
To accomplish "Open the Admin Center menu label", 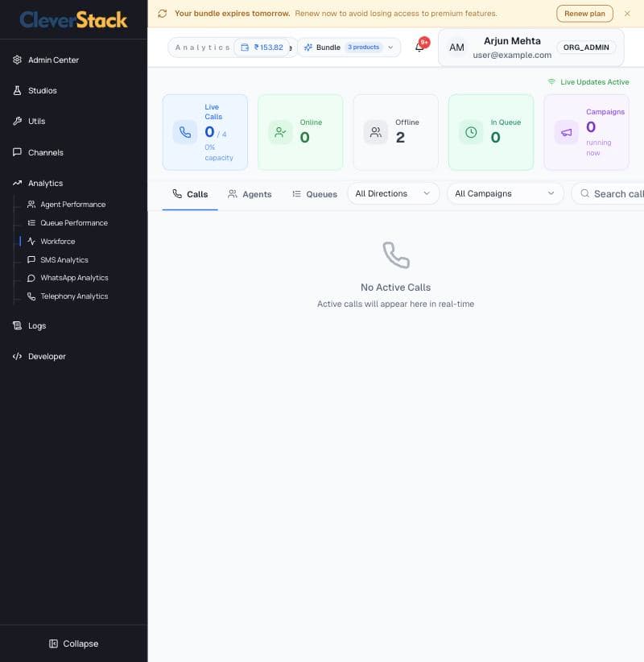I will [54, 60].
